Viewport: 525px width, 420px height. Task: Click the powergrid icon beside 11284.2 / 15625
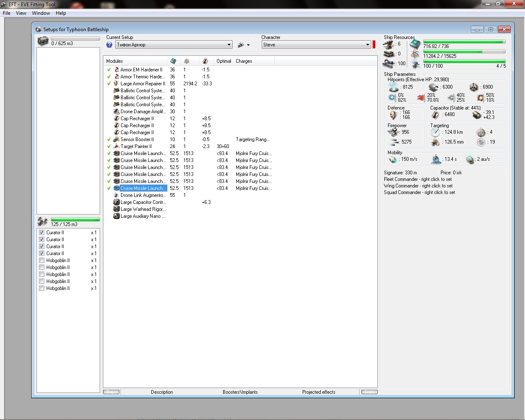(x=415, y=54)
